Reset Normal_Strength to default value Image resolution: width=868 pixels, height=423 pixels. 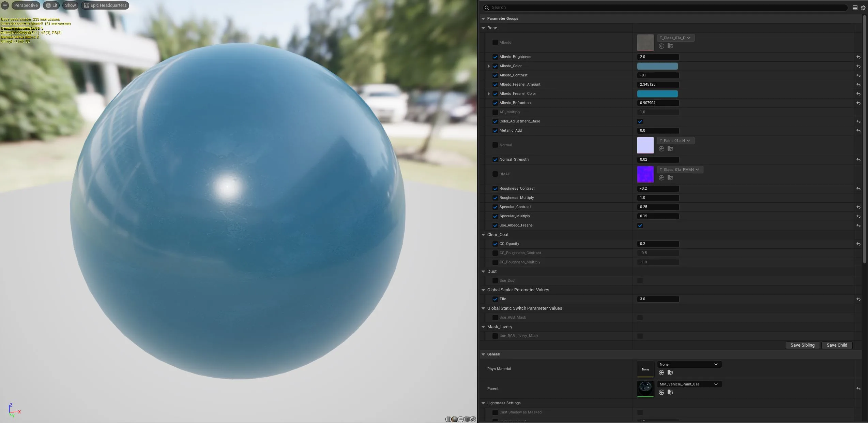[x=858, y=160]
